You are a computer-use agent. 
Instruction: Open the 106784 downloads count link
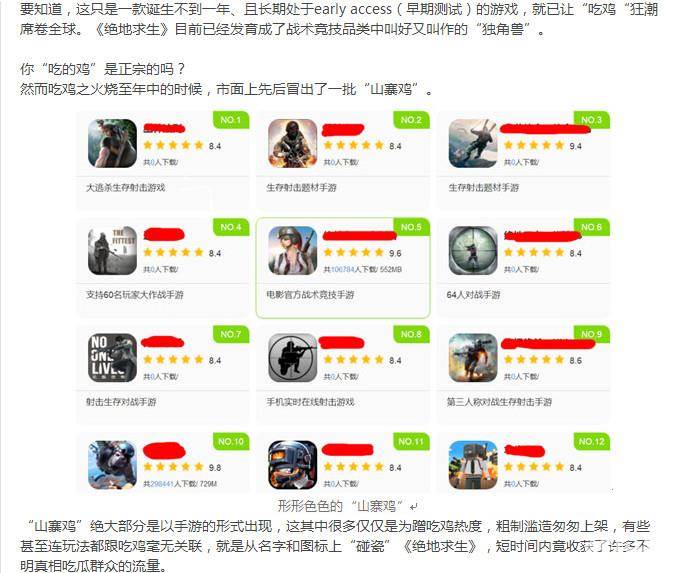(x=343, y=270)
